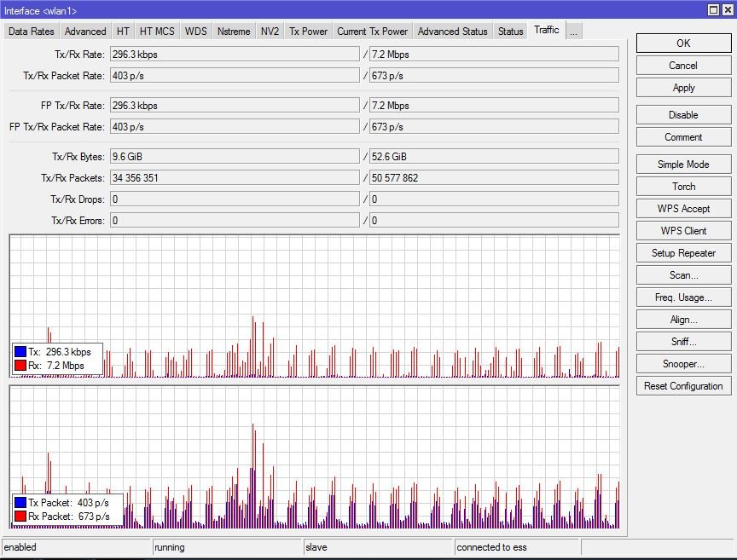Switch to Simple Mode
Image resolution: width=737 pixels, height=560 pixels.
[x=683, y=165]
